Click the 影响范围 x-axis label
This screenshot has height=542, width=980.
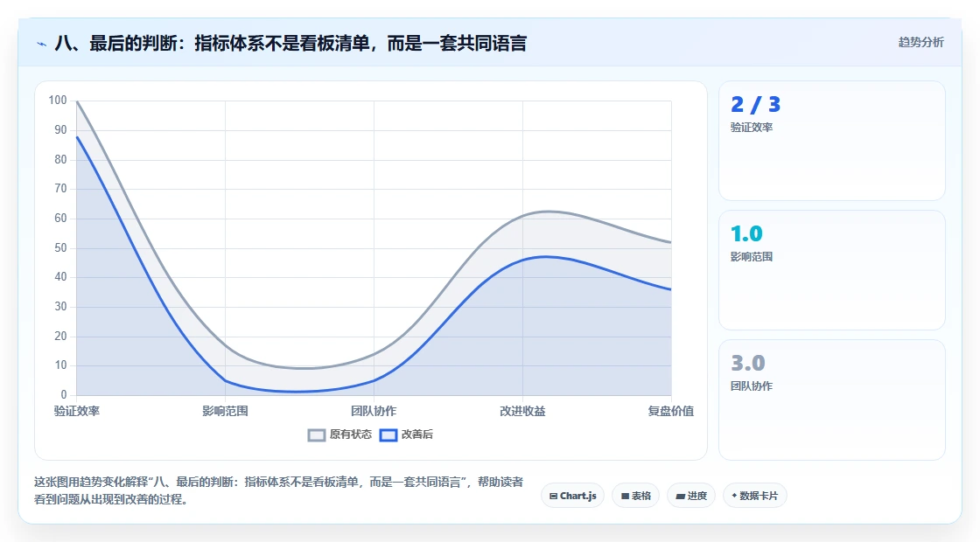225,411
